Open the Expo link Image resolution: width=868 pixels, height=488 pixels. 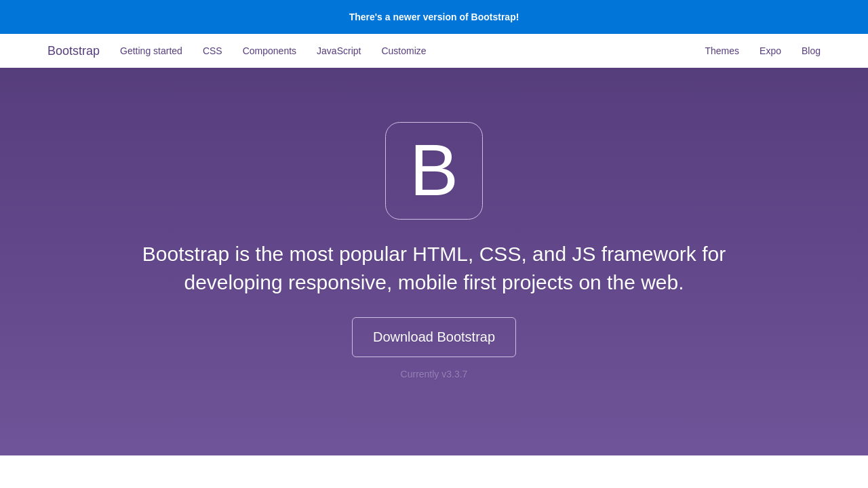click(x=770, y=51)
